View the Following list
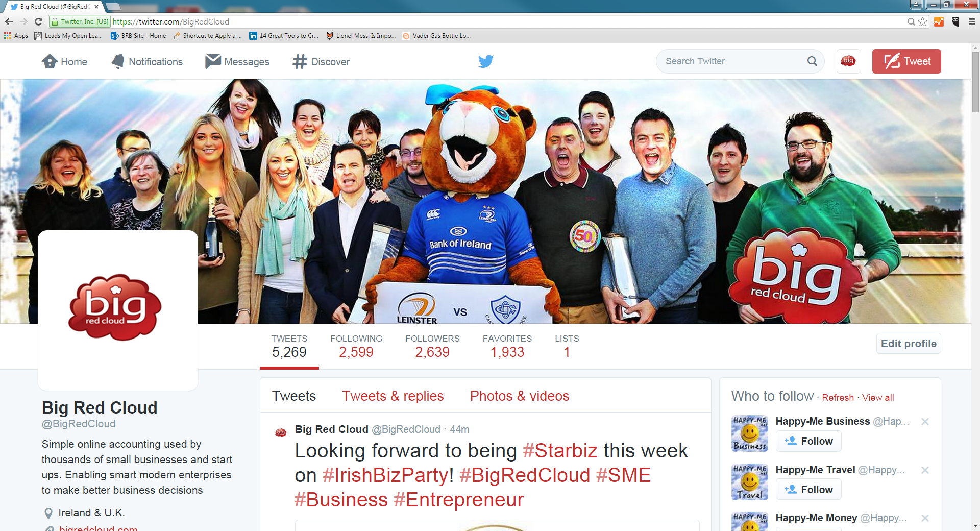This screenshot has height=531, width=980. 356,346
